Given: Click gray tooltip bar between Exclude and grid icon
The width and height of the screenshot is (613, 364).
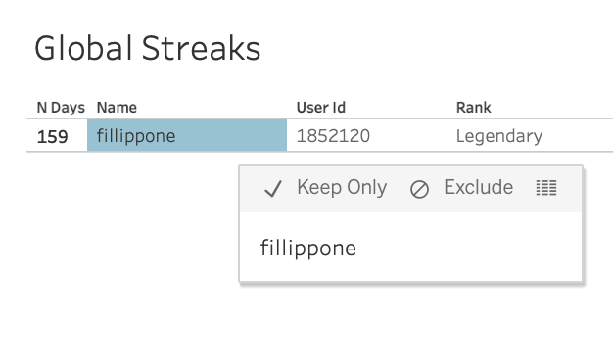Looking at the screenshot, I should point(524,188).
